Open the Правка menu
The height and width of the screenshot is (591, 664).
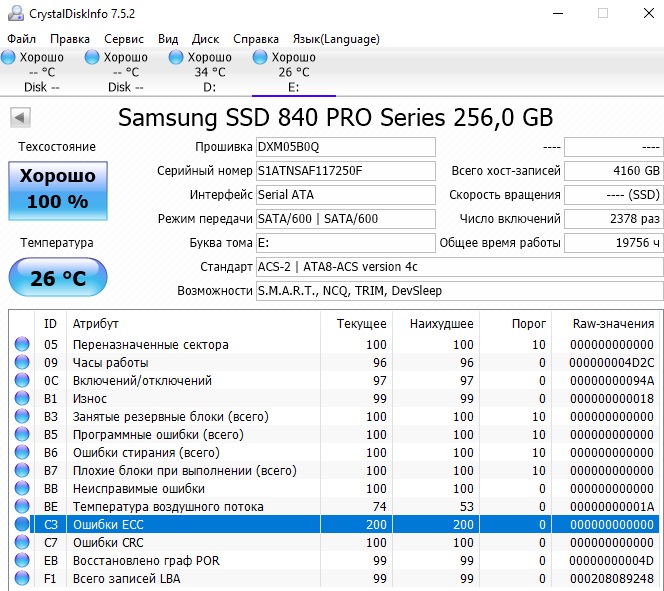point(70,39)
